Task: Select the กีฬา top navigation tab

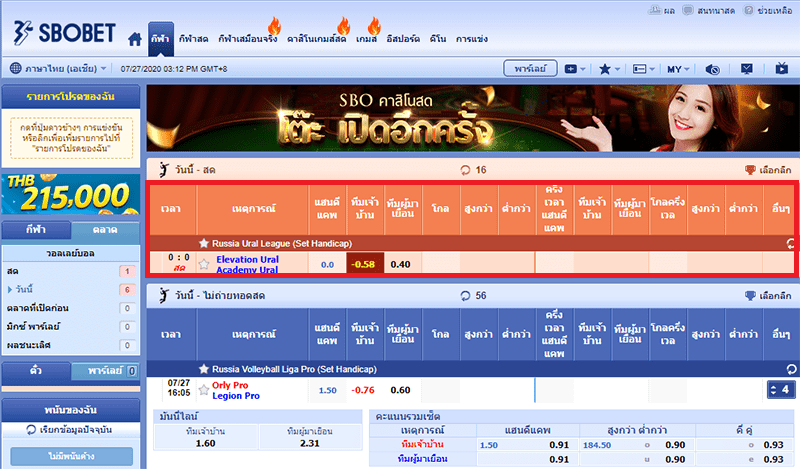Action: pyautogui.click(x=161, y=39)
